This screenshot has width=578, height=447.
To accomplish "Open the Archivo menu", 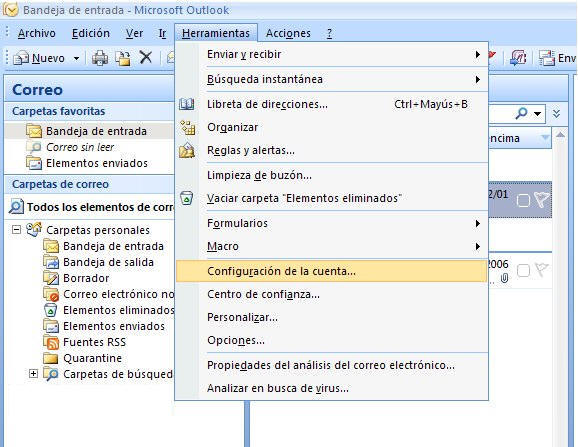I will 36,33.
